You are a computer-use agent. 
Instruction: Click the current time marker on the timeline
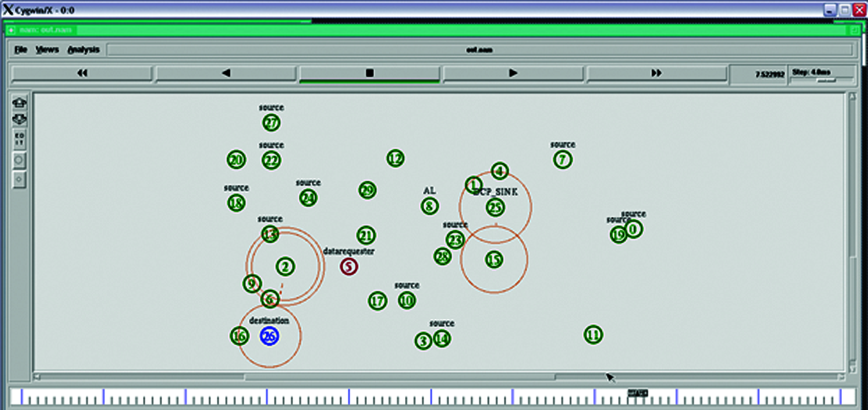[x=638, y=394]
